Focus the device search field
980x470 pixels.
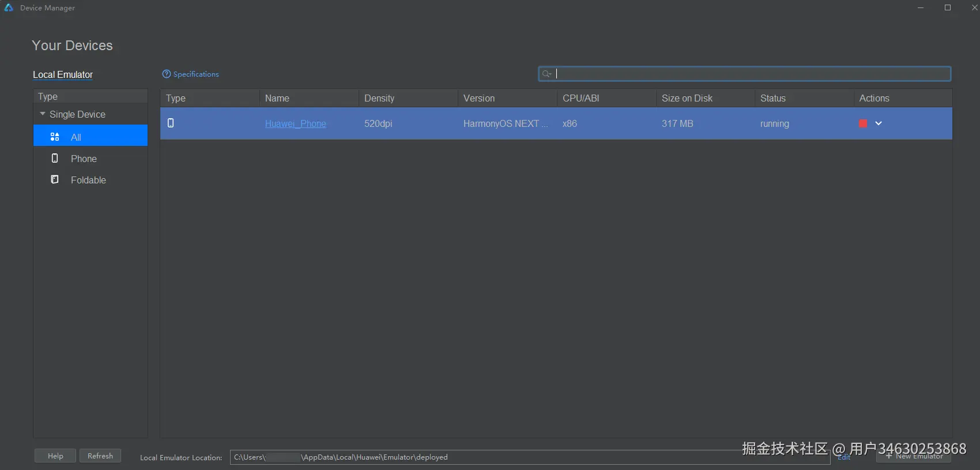[744, 74]
